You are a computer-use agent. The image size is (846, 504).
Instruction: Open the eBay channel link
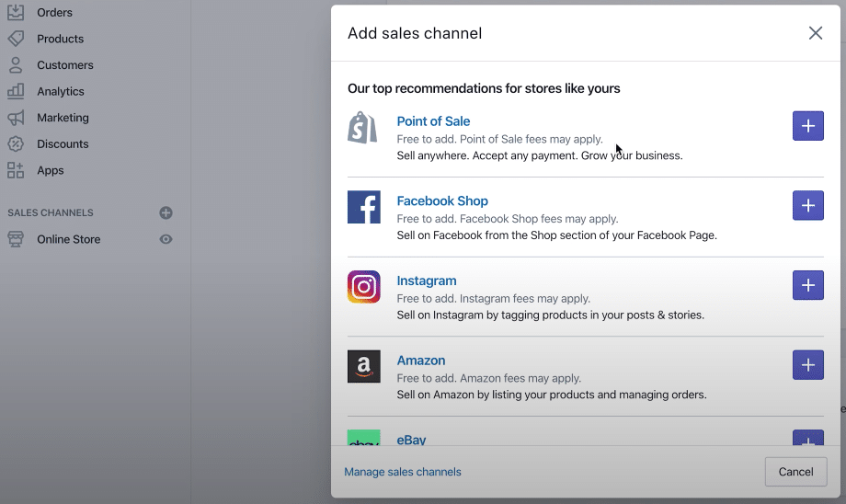pyautogui.click(x=411, y=440)
